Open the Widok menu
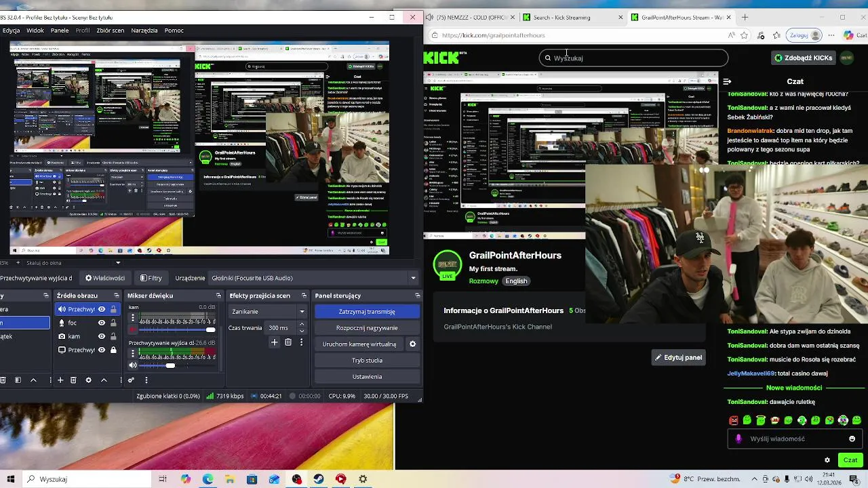Viewport: 868px width, 488px height. (x=35, y=30)
